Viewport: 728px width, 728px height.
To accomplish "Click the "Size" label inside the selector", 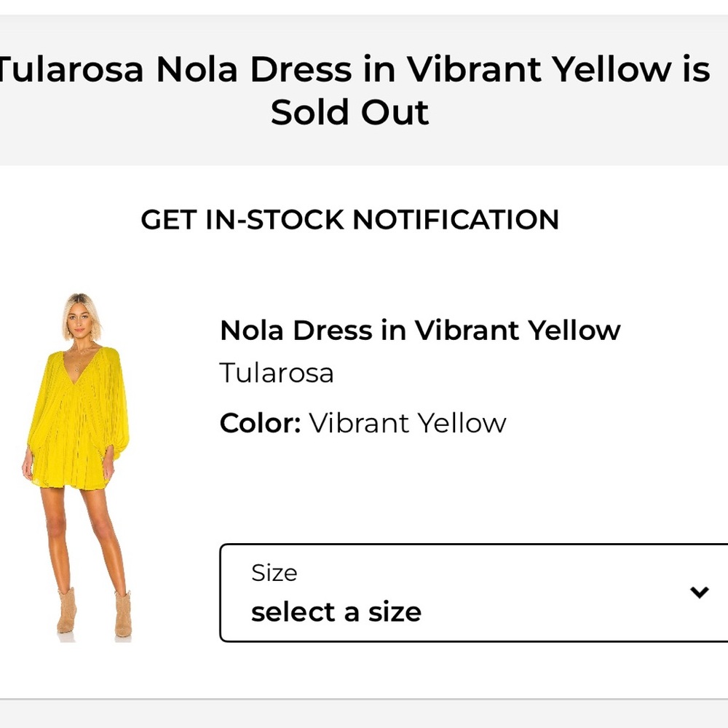I will 274,573.
